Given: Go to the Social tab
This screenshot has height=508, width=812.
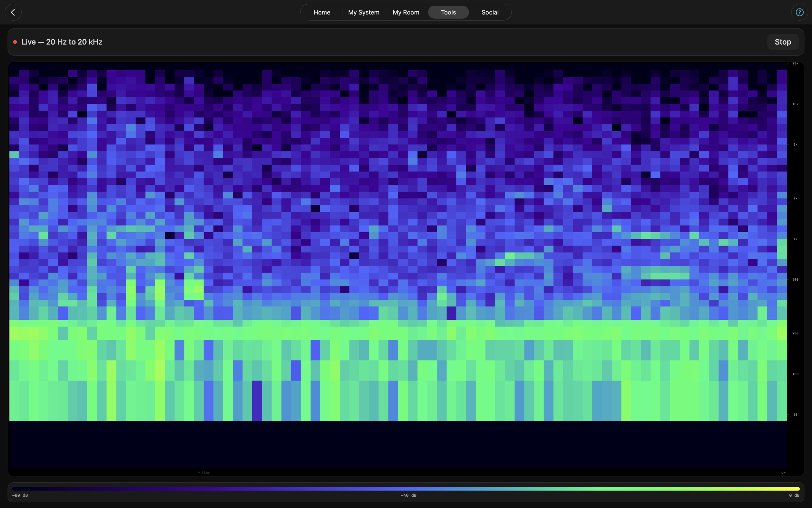Looking at the screenshot, I should pos(490,12).
